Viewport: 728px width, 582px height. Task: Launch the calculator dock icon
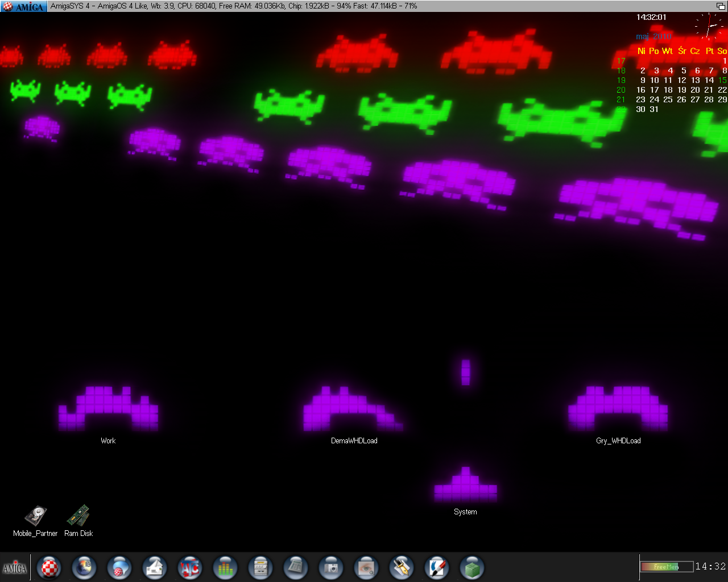coord(296,567)
